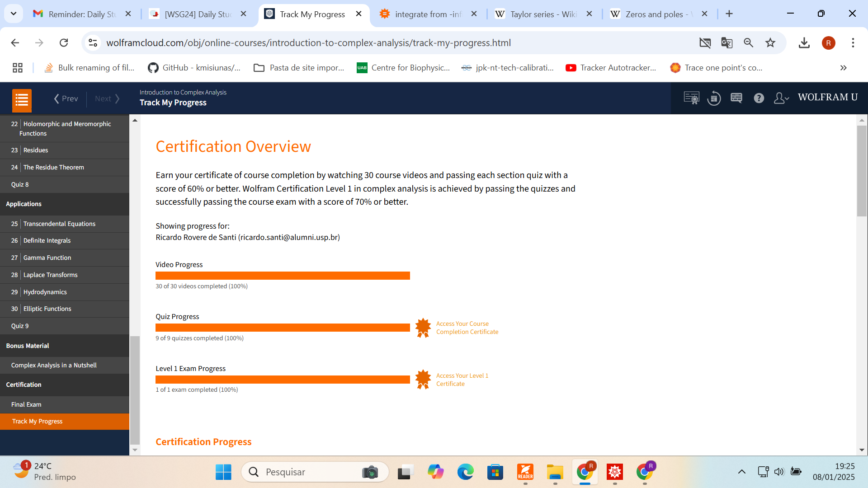The image size is (868, 488).
Task: Open the download icon in toolbar
Action: point(804,43)
